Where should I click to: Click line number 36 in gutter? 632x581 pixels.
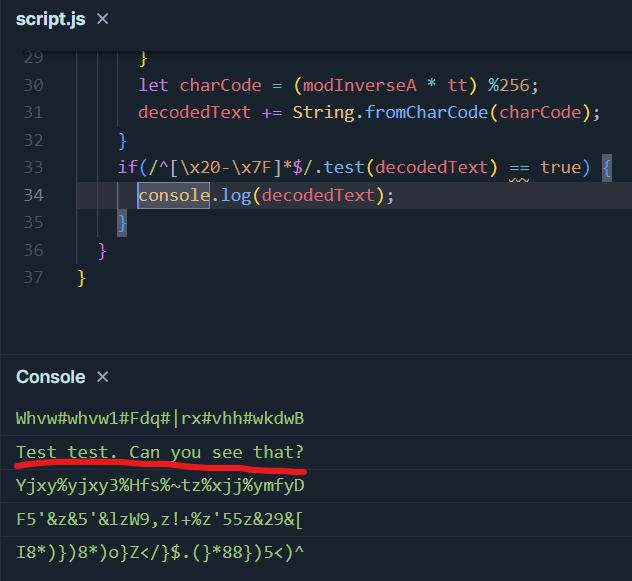(33, 250)
